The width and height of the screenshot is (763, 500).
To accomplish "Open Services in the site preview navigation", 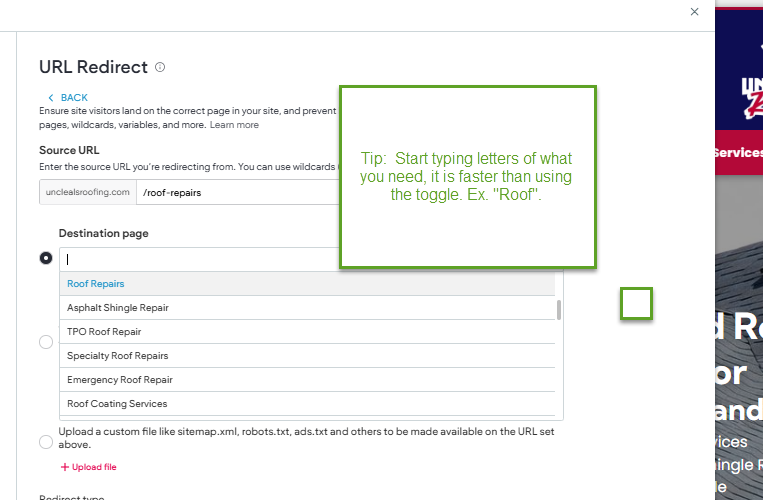I will pyautogui.click(x=738, y=153).
